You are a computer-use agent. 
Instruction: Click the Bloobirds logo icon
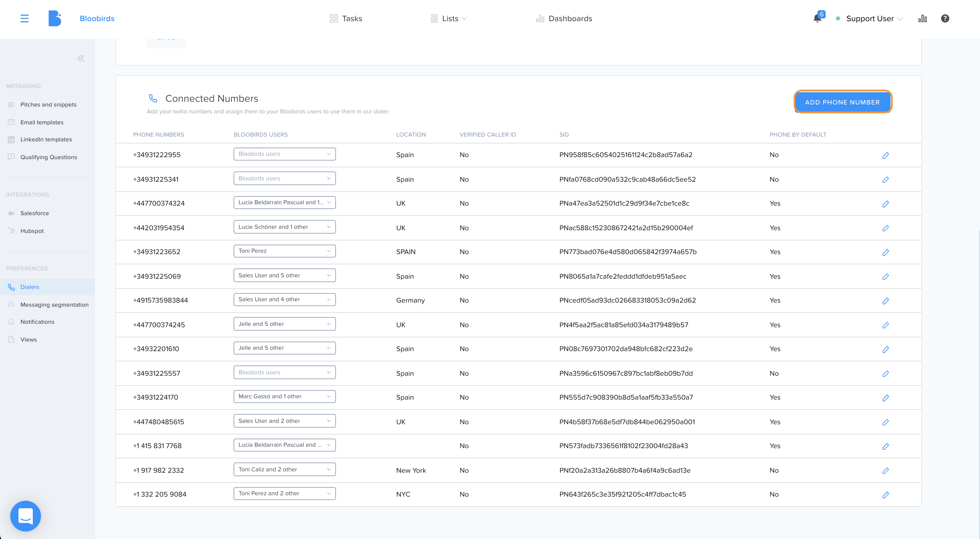click(54, 18)
